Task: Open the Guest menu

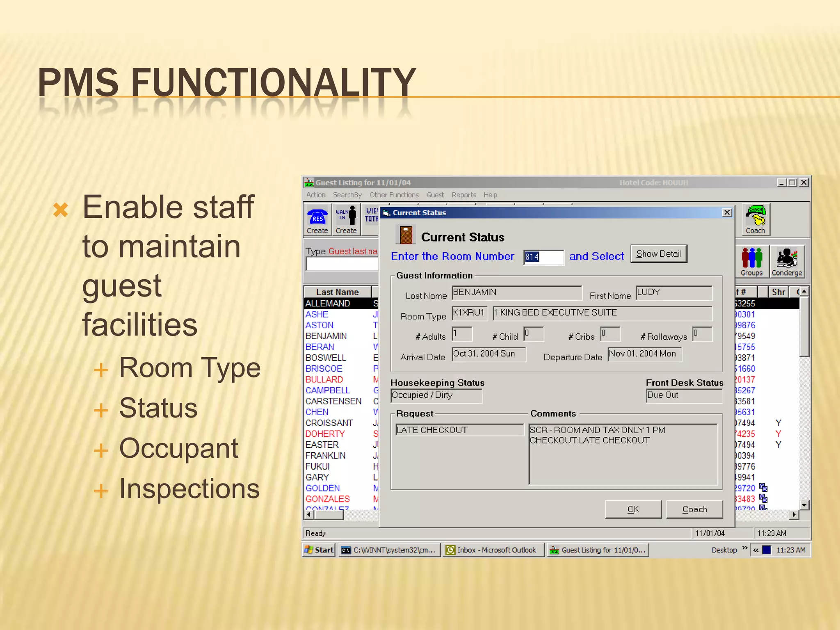Action: [435, 195]
